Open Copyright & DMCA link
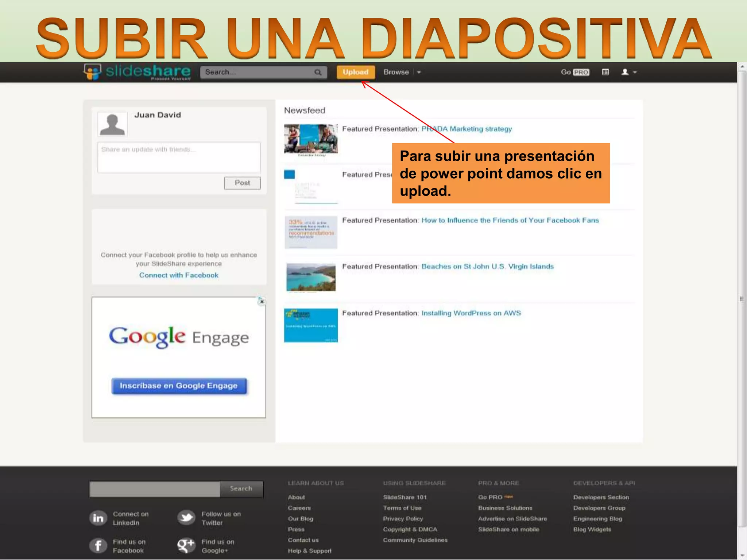The width and height of the screenshot is (747, 560). (x=410, y=529)
